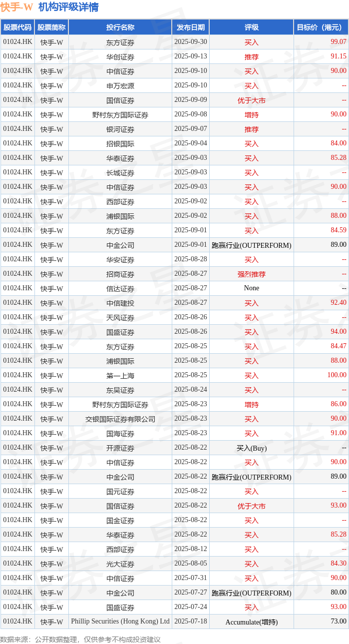
Task: Click 交银国际证券有限公司 broker name
Action: click(x=120, y=419)
